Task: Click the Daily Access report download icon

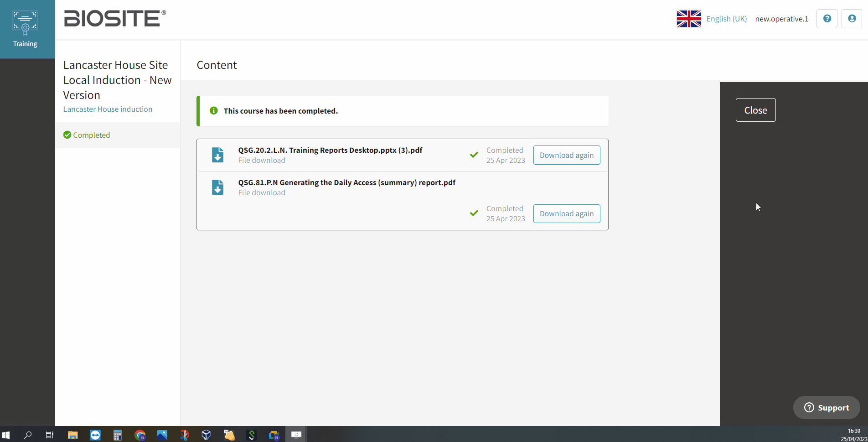Action: coord(217,187)
